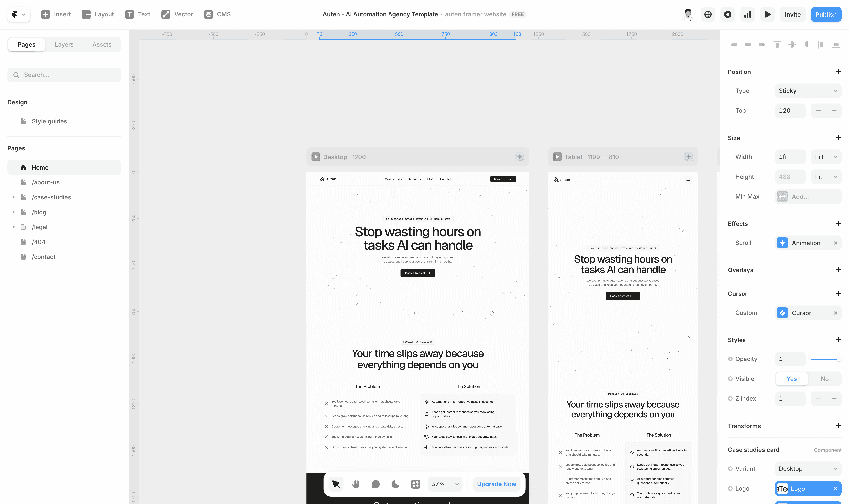The image size is (849, 504).
Task: Click align top icon
Action: tap(777, 44)
